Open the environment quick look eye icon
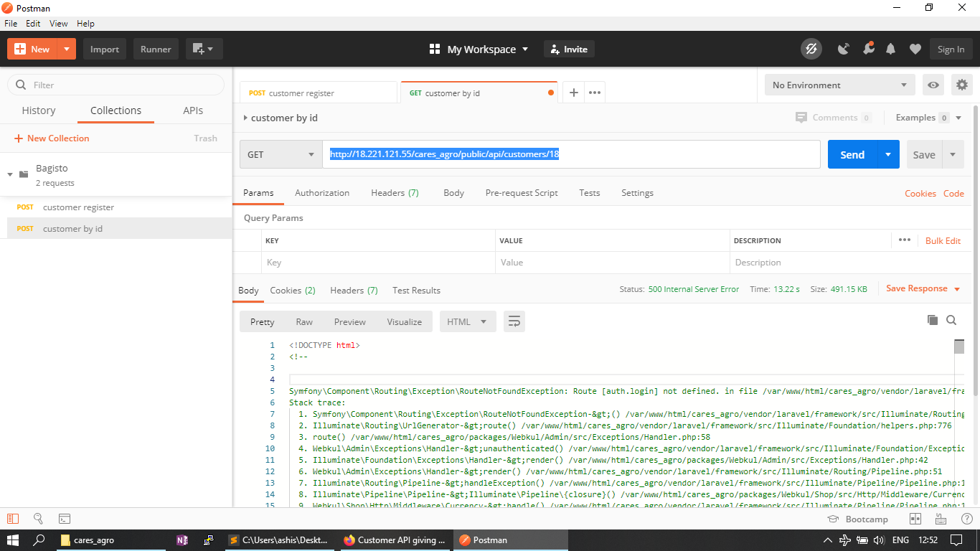Image resolution: width=980 pixels, height=551 pixels. 933,85
